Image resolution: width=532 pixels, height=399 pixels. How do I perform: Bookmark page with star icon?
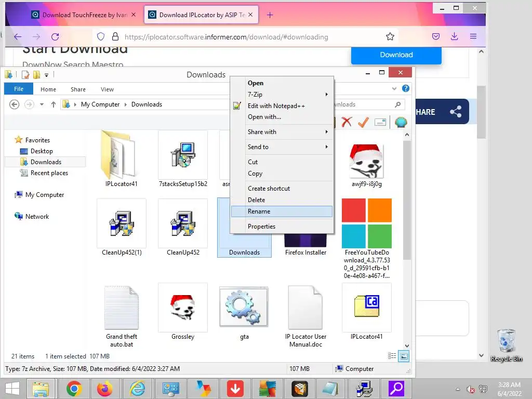point(390,37)
